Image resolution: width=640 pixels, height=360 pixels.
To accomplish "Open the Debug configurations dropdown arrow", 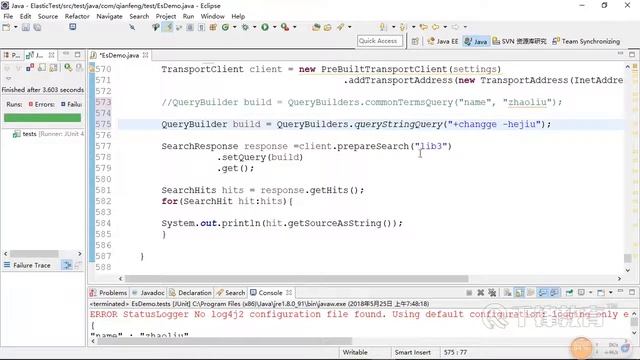I will (254, 27).
